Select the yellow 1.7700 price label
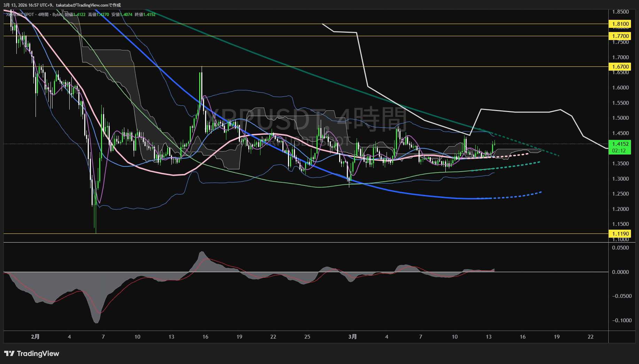 [620, 36]
